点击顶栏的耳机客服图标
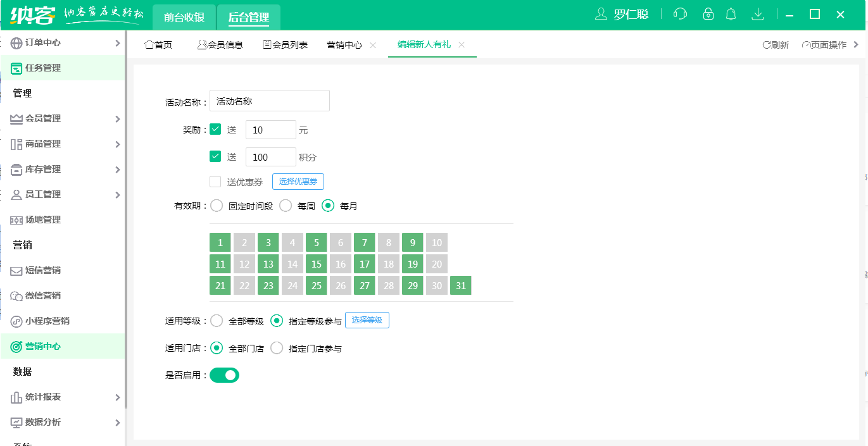The height and width of the screenshot is (446, 868). (x=680, y=13)
